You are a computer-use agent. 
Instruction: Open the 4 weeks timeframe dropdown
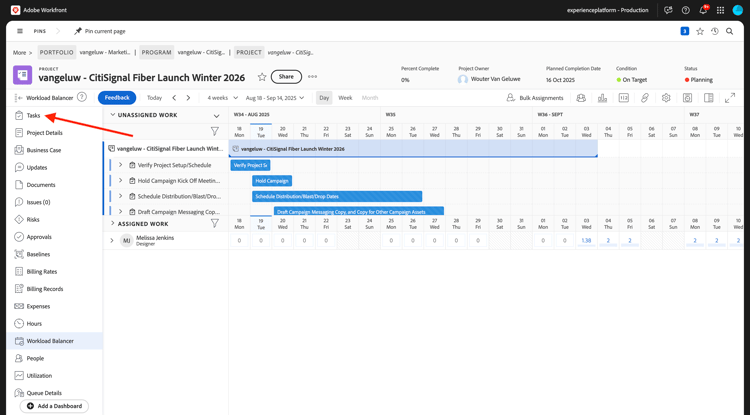(x=222, y=98)
